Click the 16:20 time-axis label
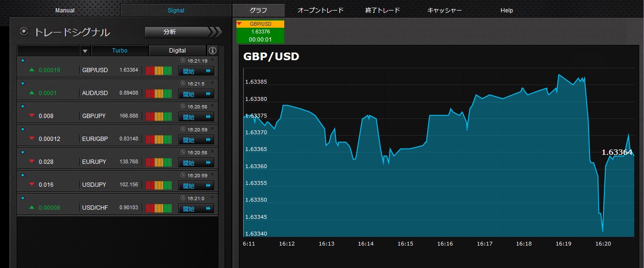This screenshot has width=644, height=268. (603, 244)
